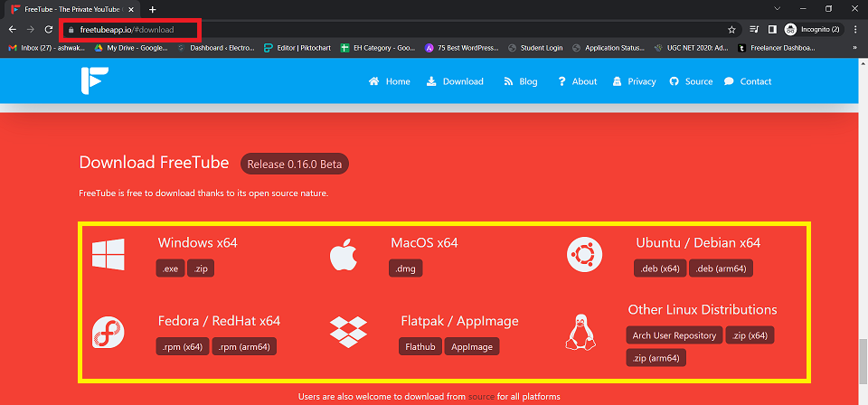Viewport: 868px width, 405px height.
Task: Open the My Drive - Google bookmark
Action: click(x=131, y=48)
